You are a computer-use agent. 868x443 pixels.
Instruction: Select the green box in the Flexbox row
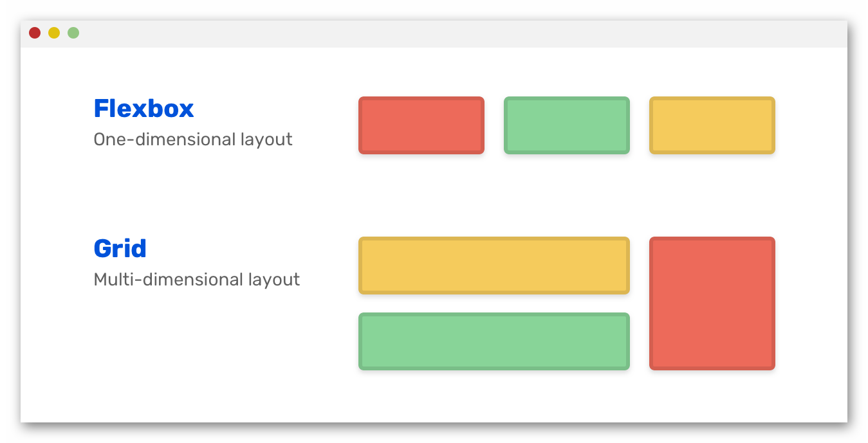click(567, 125)
